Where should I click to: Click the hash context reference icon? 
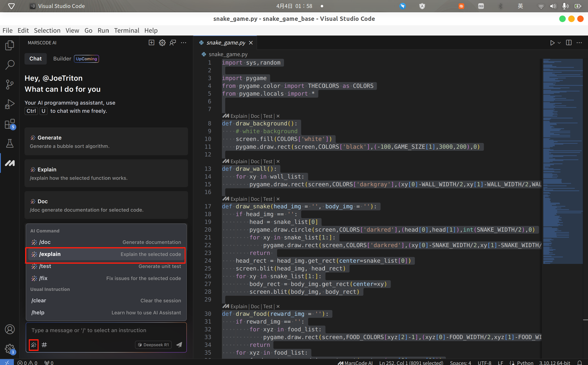44,345
